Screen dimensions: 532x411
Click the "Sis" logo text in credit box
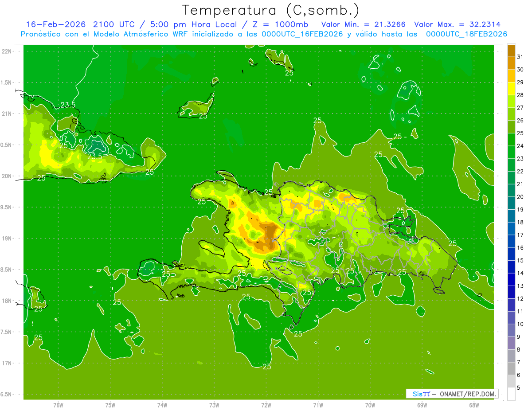click(418, 394)
